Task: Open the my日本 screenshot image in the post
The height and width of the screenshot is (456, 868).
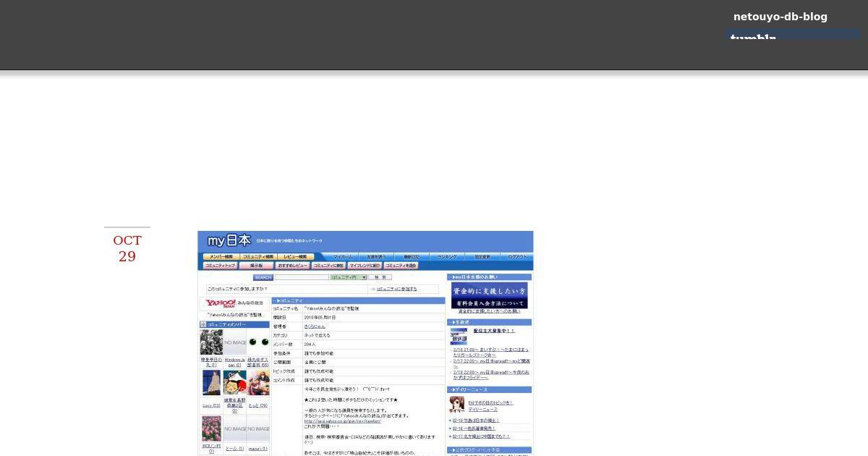Action: pyautogui.click(x=365, y=343)
